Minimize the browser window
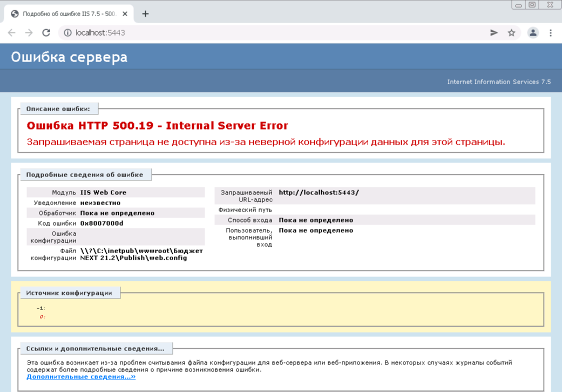 518,5
